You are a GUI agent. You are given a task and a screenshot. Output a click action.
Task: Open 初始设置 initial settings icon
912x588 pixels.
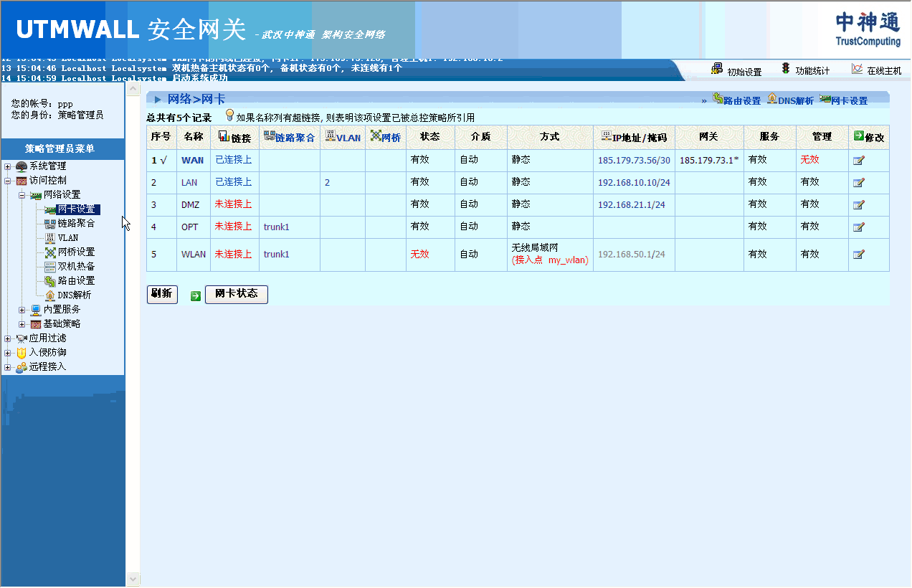[716, 69]
